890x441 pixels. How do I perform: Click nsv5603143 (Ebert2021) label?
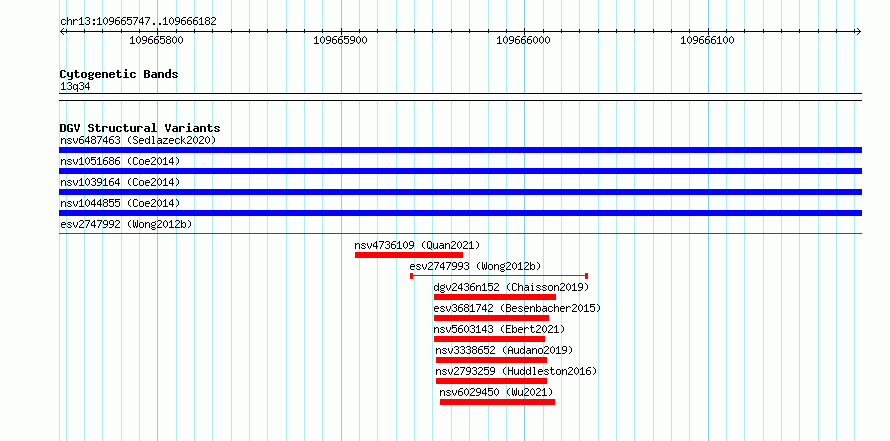[x=499, y=329]
